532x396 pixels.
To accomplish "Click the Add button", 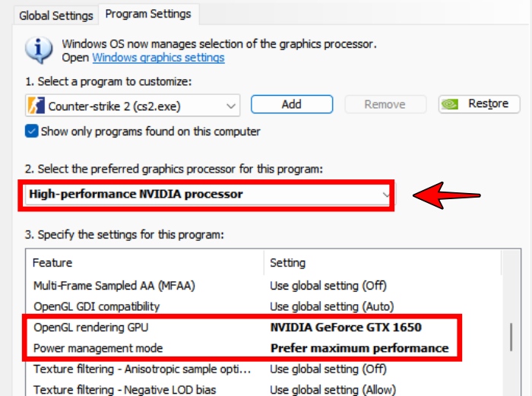I will tap(291, 105).
